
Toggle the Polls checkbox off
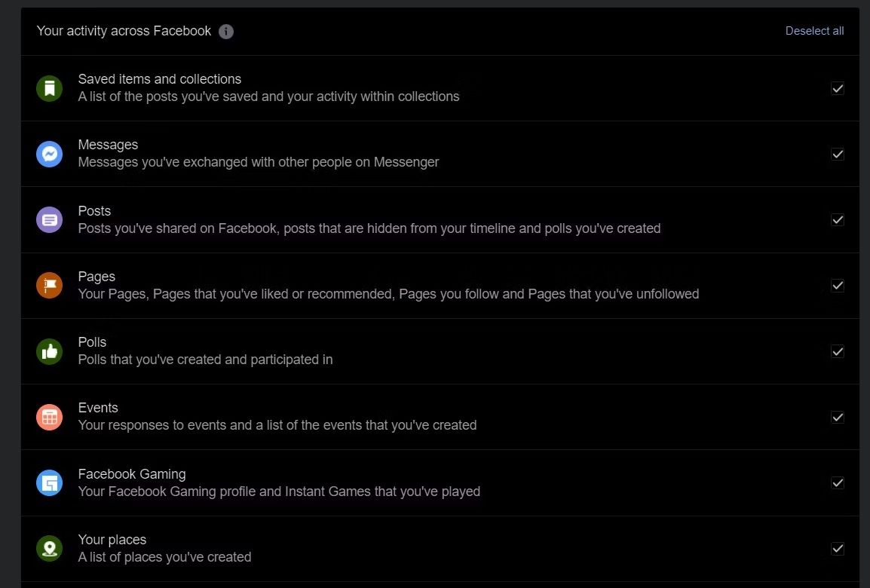pos(838,351)
